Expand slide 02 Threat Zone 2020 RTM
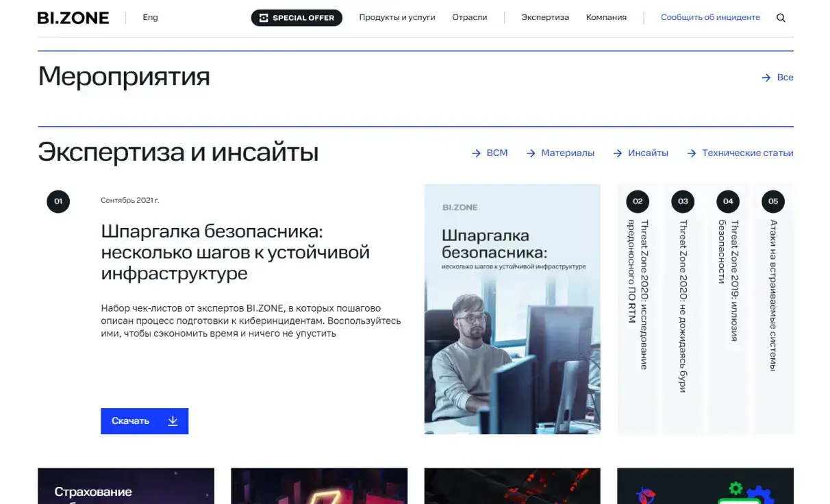This screenshot has width=830, height=504. point(638,310)
